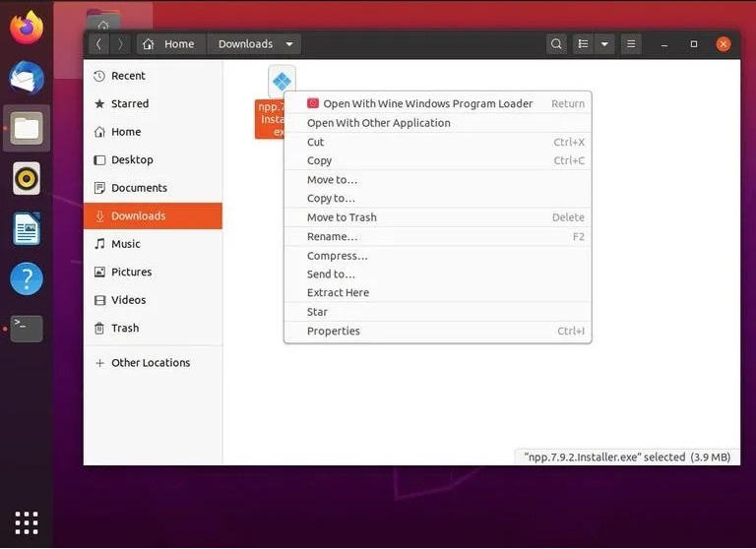Open the hamburger menu in Files
This screenshot has height=549, width=756.
tap(631, 44)
